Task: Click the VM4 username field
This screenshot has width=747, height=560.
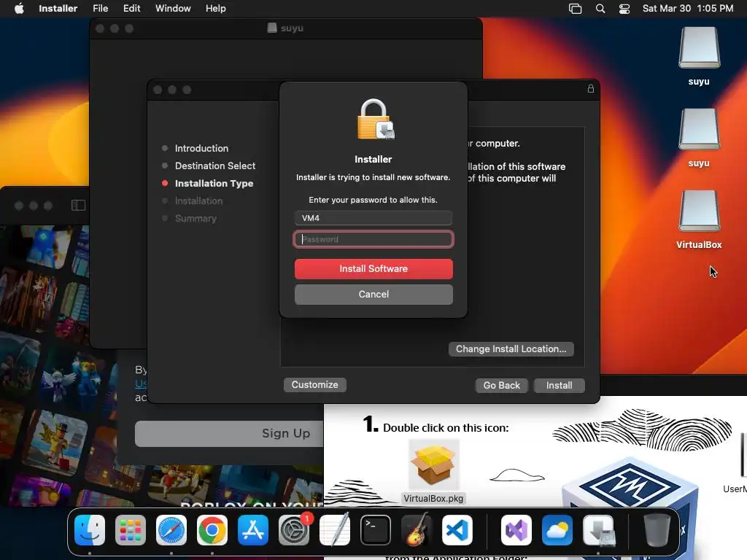Action: click(x=373, y=218)
